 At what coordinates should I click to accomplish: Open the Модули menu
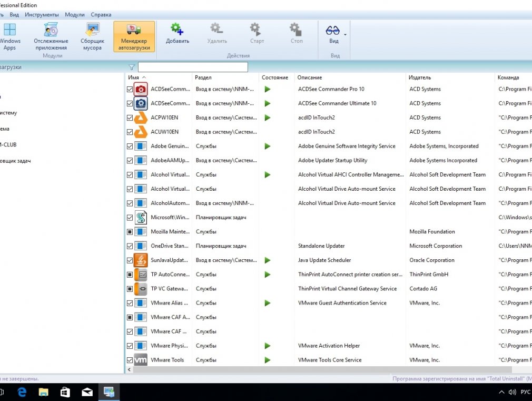click(x=75, y=15)
